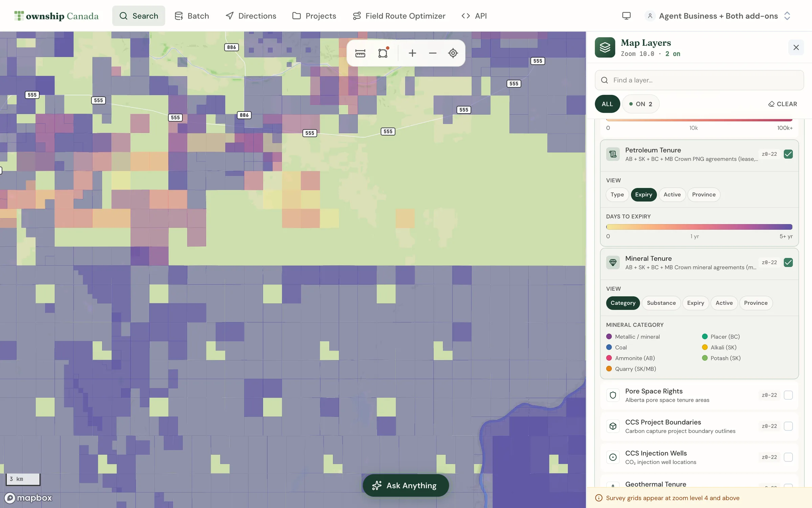Viewport: 812px width, 508px height.
Task: Open the API page
Action: (474, 16)
